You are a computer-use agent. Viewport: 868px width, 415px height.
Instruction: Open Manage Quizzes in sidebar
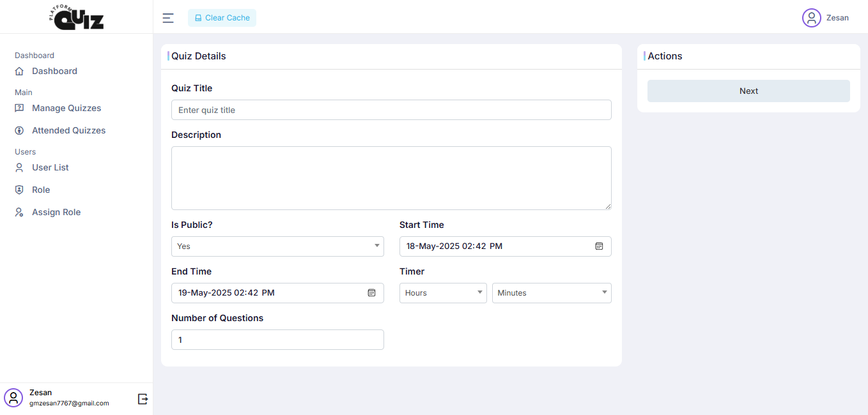(x=66, y=109)
